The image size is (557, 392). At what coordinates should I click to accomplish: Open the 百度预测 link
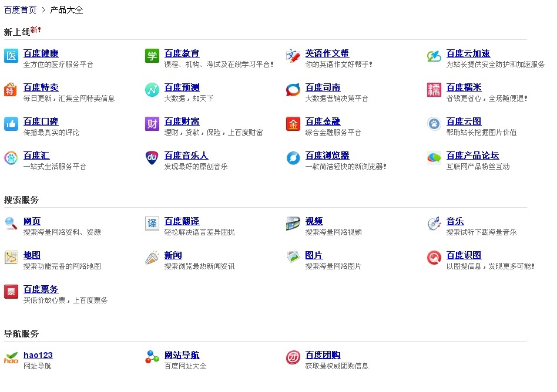pyautogui.click(x=182, y=87)
